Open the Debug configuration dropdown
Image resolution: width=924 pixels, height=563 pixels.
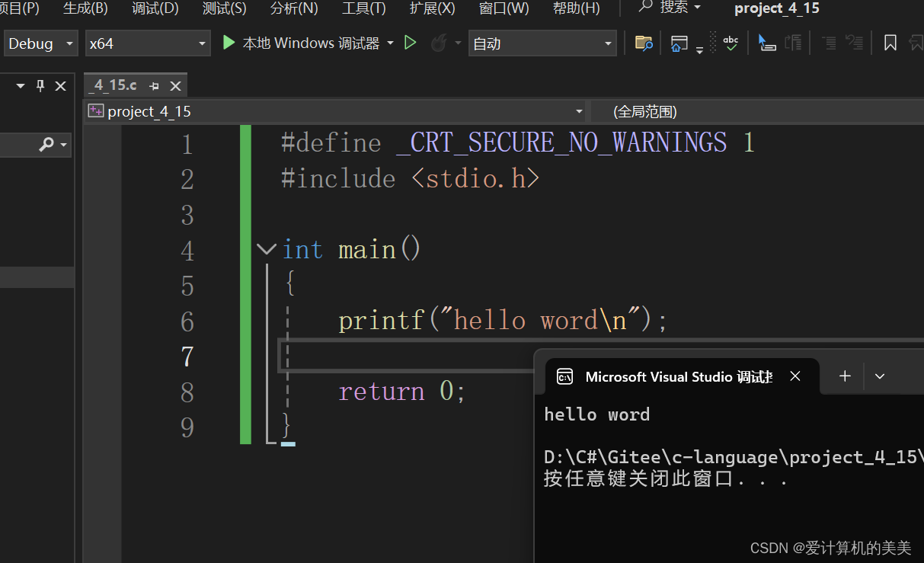click(41, 43)
